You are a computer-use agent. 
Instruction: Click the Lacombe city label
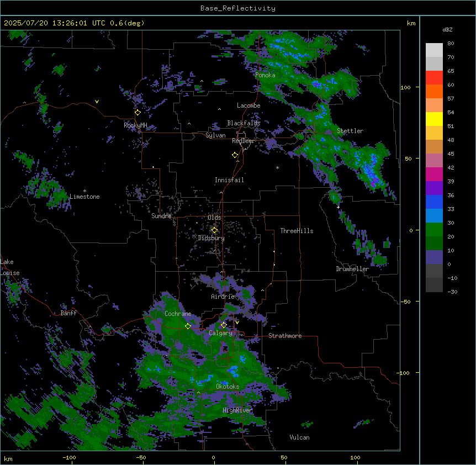click(x=248, y=105)
